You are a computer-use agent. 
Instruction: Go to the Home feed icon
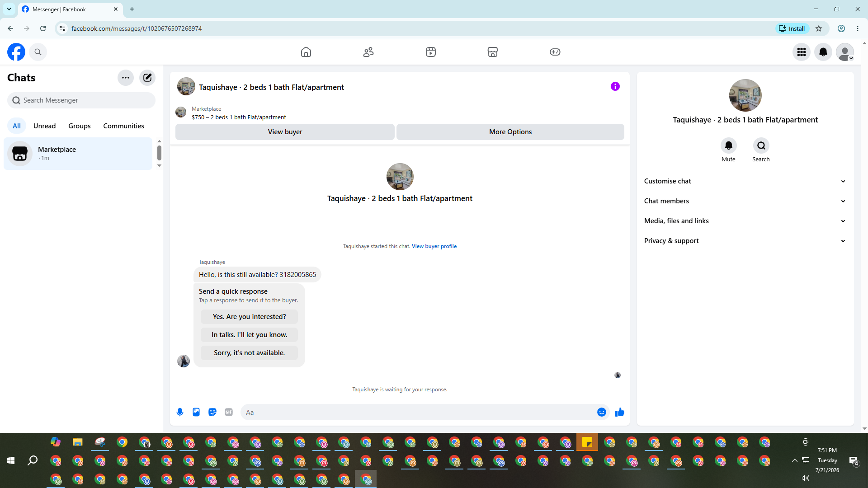306,52
